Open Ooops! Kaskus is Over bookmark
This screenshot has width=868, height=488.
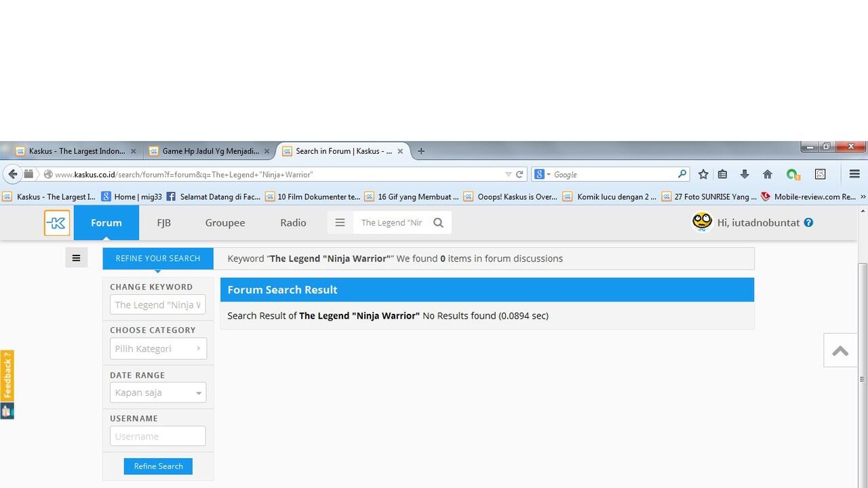(x=511, y=197)
